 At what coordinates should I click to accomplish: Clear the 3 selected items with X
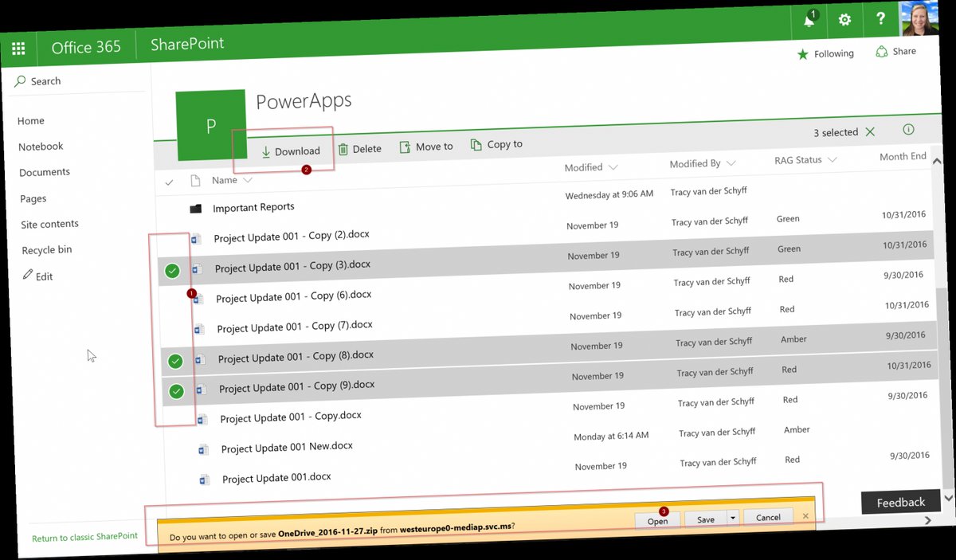(x=870, y=131)
